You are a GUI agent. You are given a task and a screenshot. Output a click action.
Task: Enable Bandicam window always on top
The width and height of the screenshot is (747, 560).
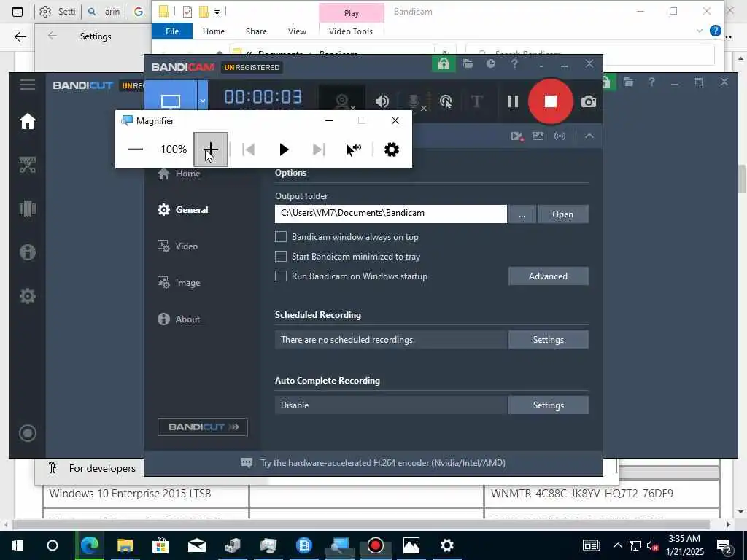pyautogui.click(x=281, y=237)
